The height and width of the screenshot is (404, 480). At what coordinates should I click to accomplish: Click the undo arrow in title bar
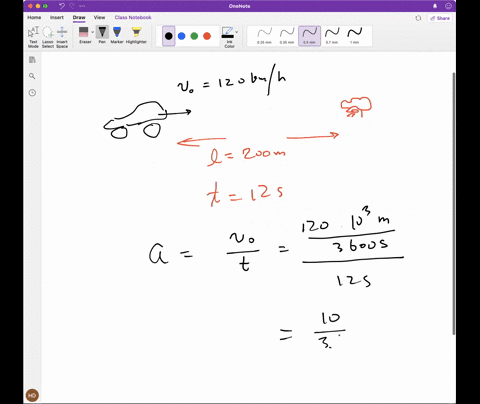click(62, 6)
